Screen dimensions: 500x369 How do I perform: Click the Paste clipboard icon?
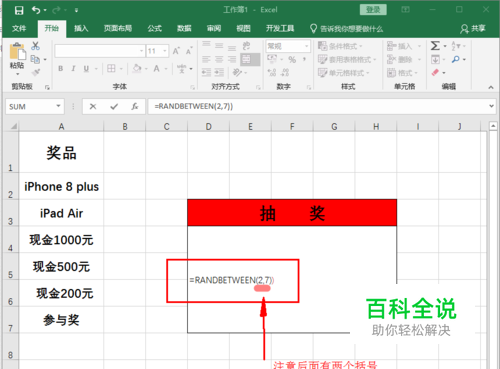[17, 52]
